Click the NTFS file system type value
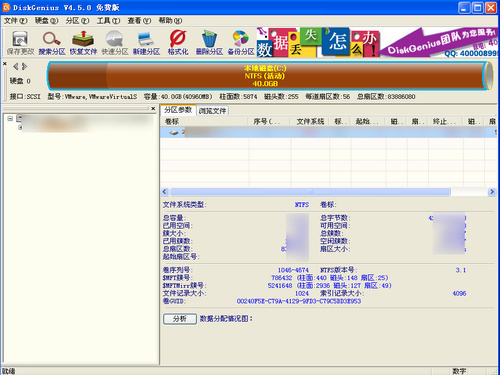This screenshot has height=375, width=500. coord(302,205)
